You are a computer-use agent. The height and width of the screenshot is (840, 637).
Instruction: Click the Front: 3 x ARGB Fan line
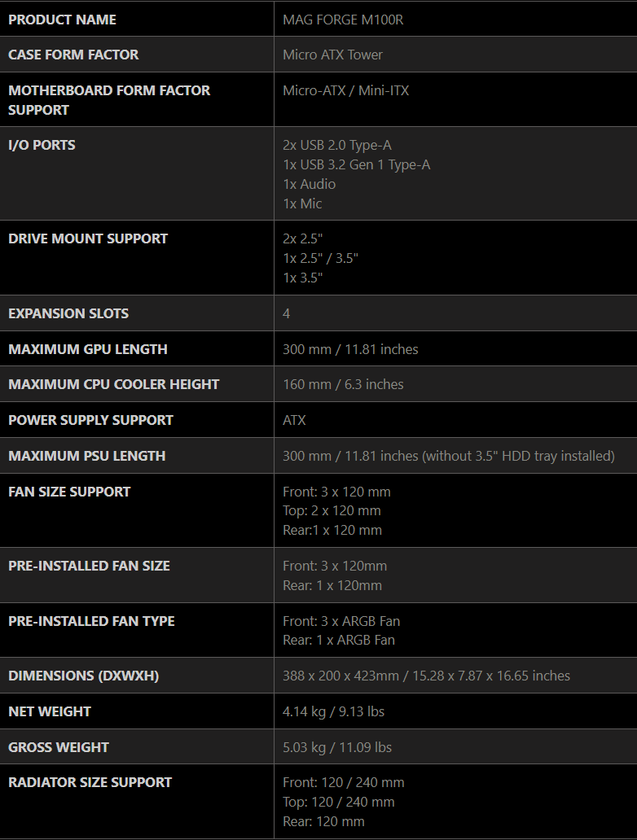click(x=340, y=621)
